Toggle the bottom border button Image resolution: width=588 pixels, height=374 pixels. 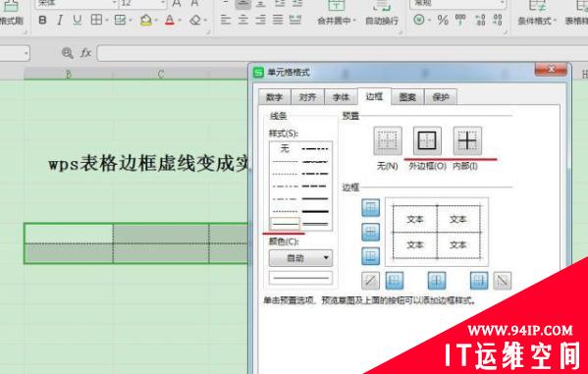click(x=370, y=256)
